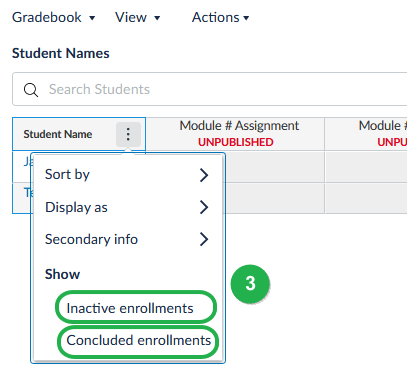Expand the Display as submenu
The width and height of the screenshot is (407, 391).
tap(128, 207)
